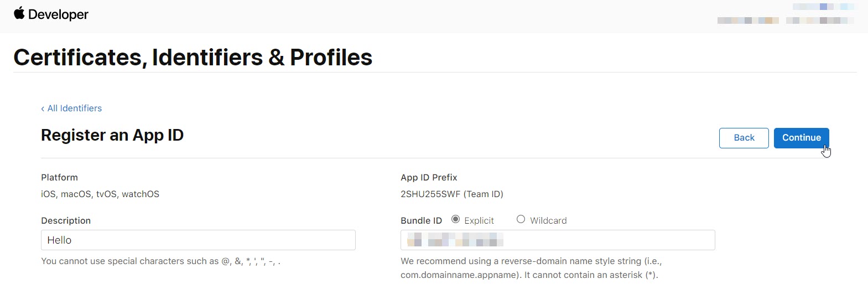The height and width of the screenshot is (294, 868).
Task: Go back to All Identifiers
Action: coord(71,108)
